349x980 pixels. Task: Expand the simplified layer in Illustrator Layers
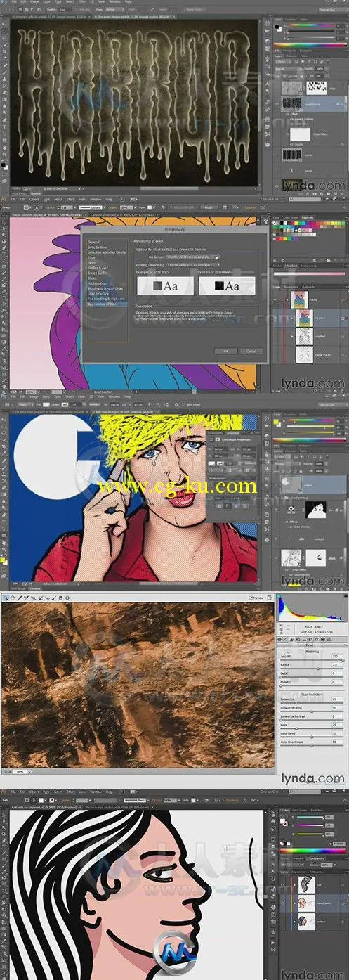292,337
